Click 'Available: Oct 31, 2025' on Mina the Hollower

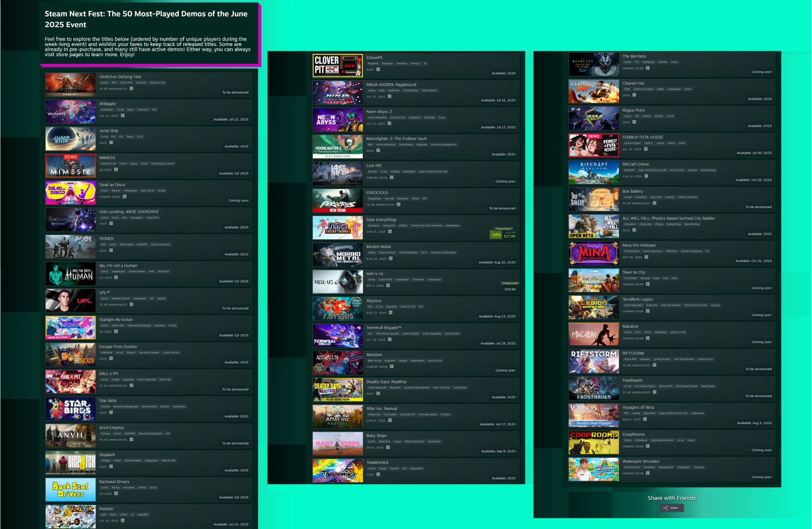[753, 261]
